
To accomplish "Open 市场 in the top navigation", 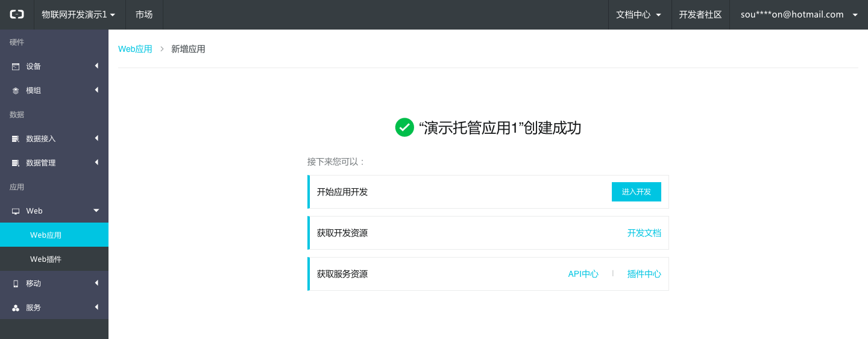I will click(144, 14).
